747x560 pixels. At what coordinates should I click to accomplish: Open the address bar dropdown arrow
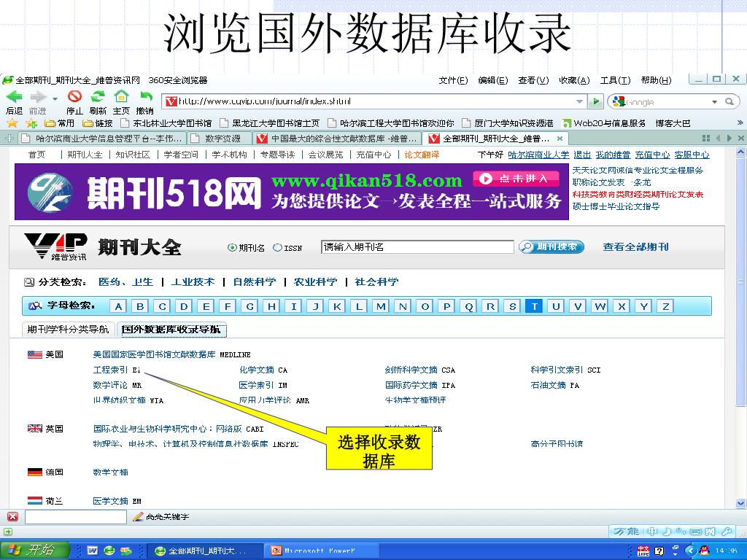[x=579, y=101]
